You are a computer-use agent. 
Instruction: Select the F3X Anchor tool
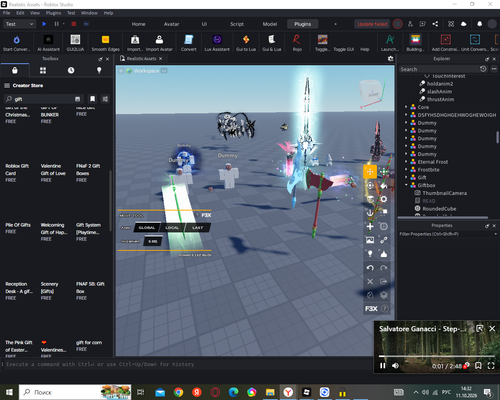click(370, 213)
